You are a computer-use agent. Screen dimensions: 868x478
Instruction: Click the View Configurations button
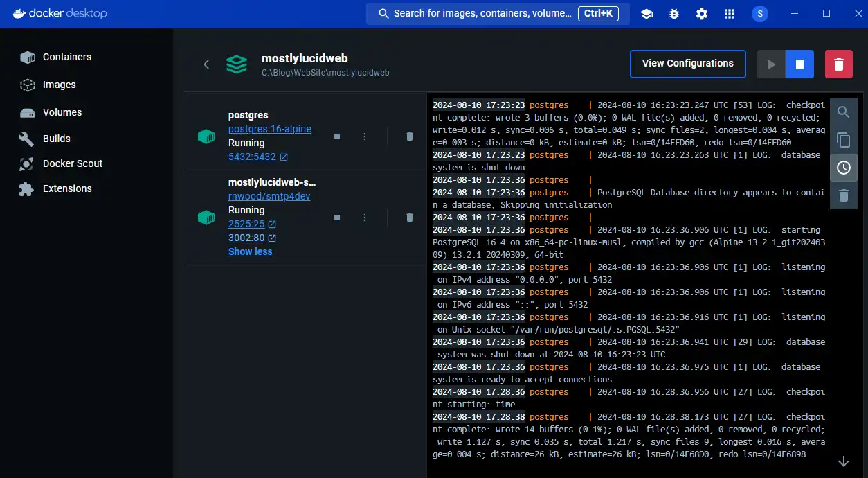point(687,63)
